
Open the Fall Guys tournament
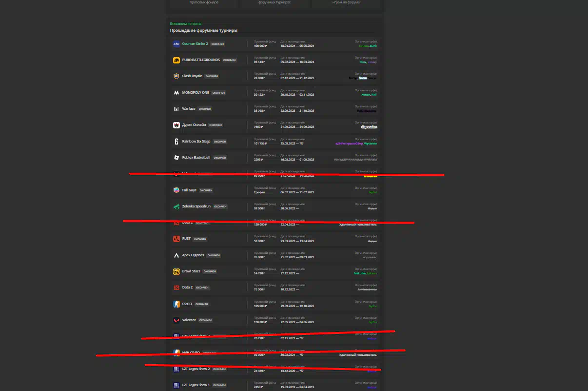[189, 190]
